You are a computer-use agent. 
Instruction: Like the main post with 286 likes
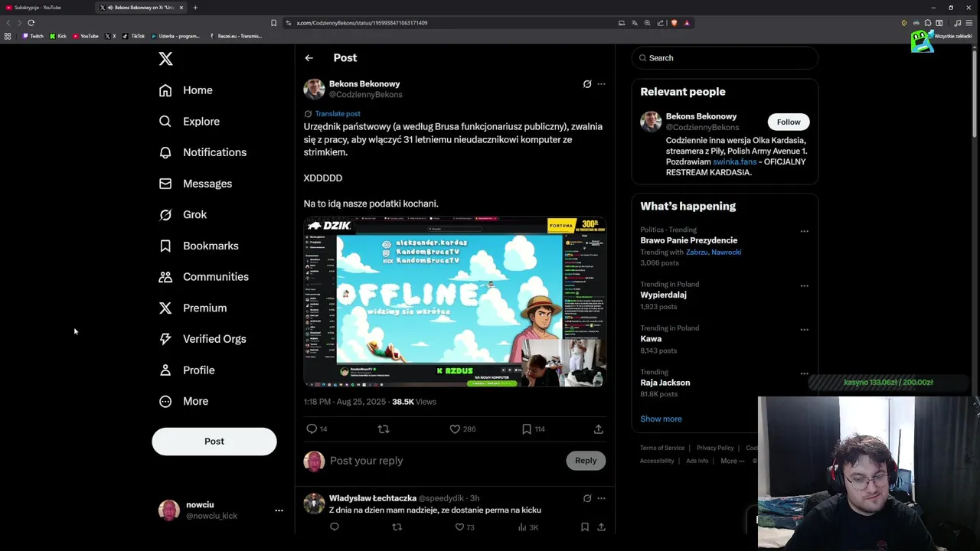[455, 429]
